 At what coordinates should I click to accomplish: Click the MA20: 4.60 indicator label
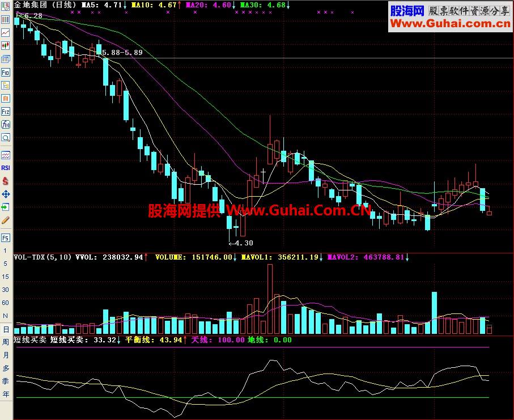click(x=210, y=5)
